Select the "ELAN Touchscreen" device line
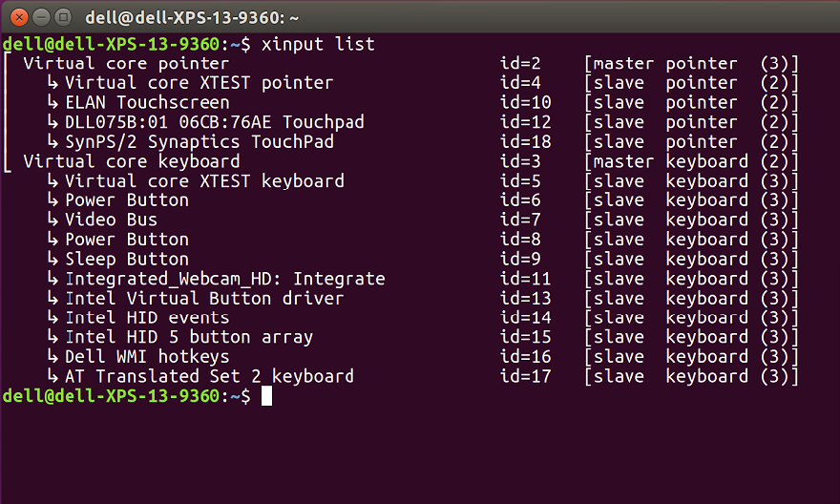840x504 pixels. tap(147, 103)
